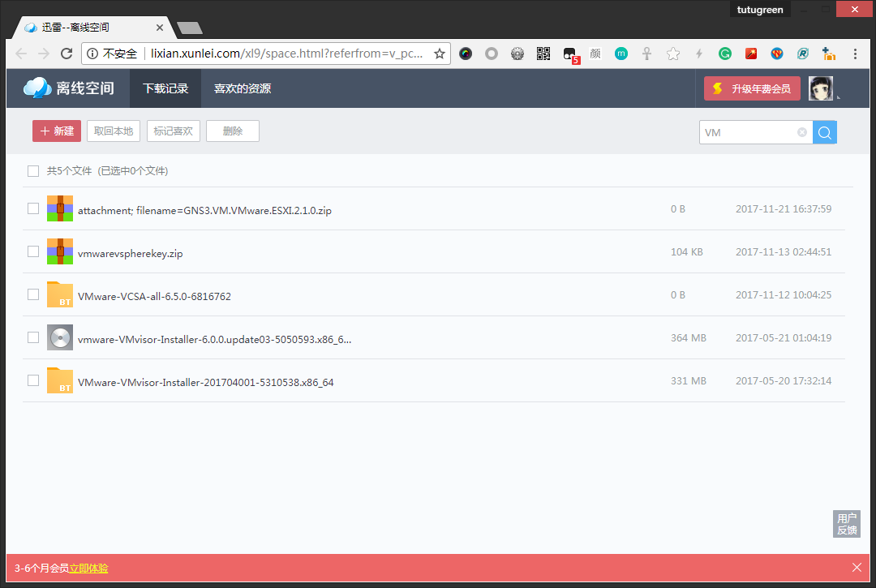
Task: Open the green Grammarly extension icon
Action: (725, 54)
